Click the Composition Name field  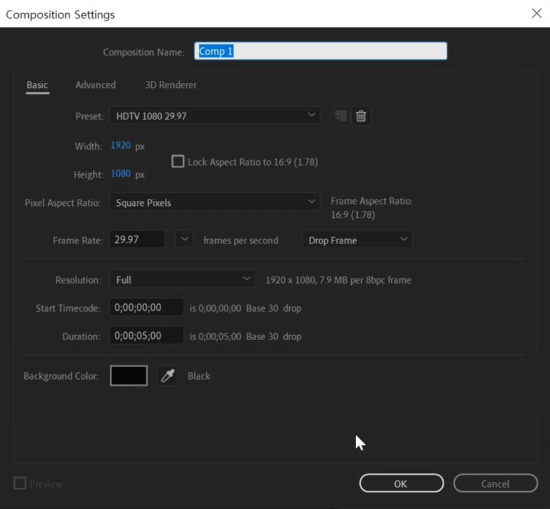[321, 51]
